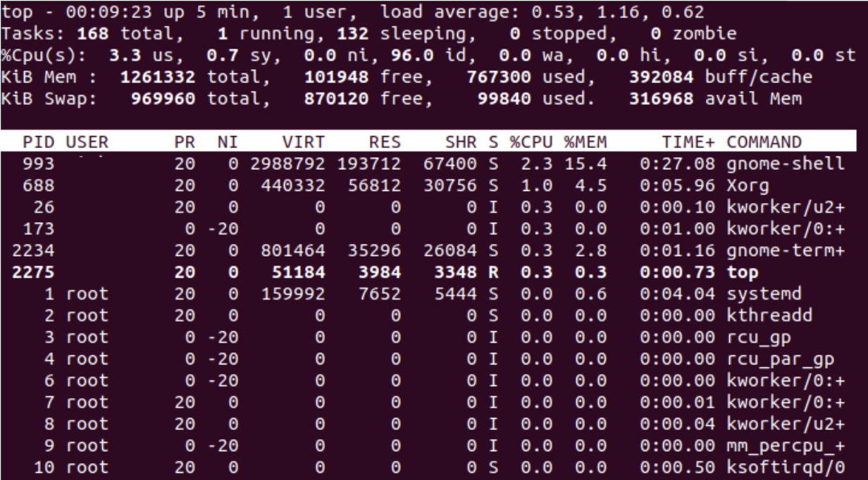Select the systemd process row

(423, 292)
